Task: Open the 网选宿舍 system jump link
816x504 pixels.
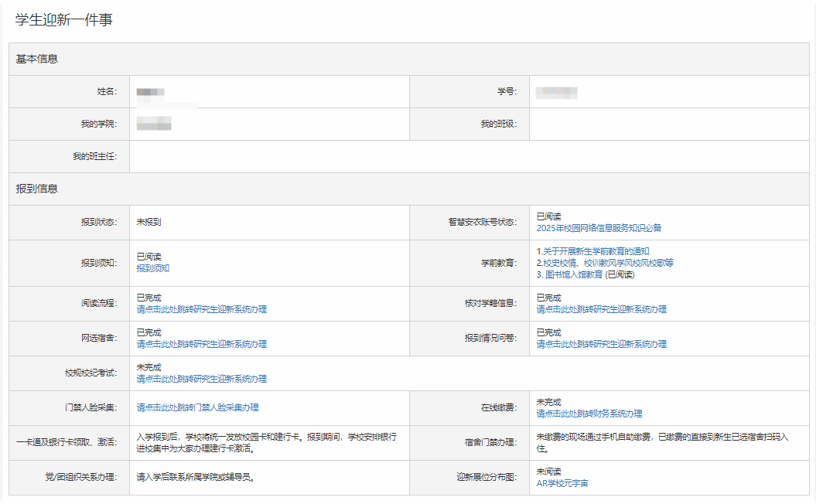Action: pos(201,344)
